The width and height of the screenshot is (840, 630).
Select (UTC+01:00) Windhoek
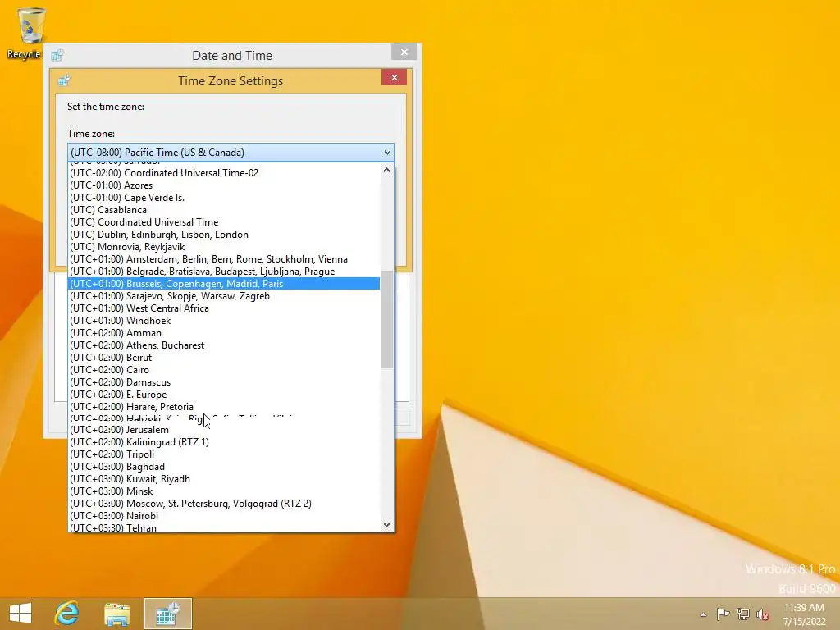[224, 321]
